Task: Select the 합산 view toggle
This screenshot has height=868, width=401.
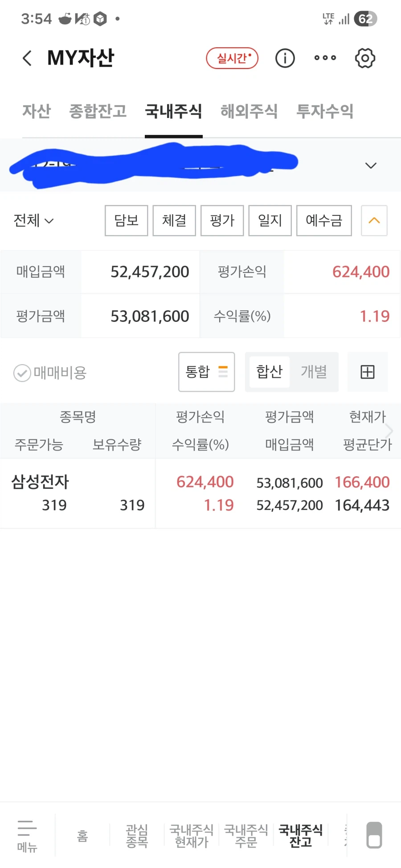Action: pyautogui.click(x=269, y=372)
